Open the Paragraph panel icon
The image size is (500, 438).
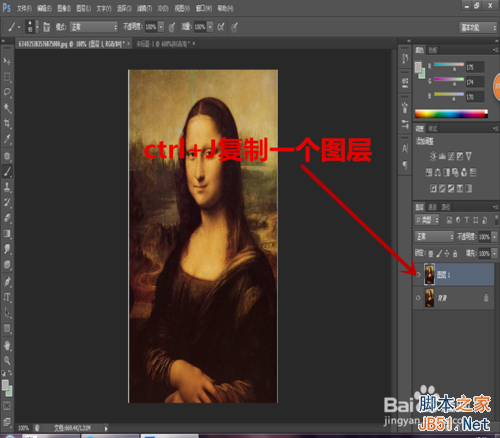[405, 165]
